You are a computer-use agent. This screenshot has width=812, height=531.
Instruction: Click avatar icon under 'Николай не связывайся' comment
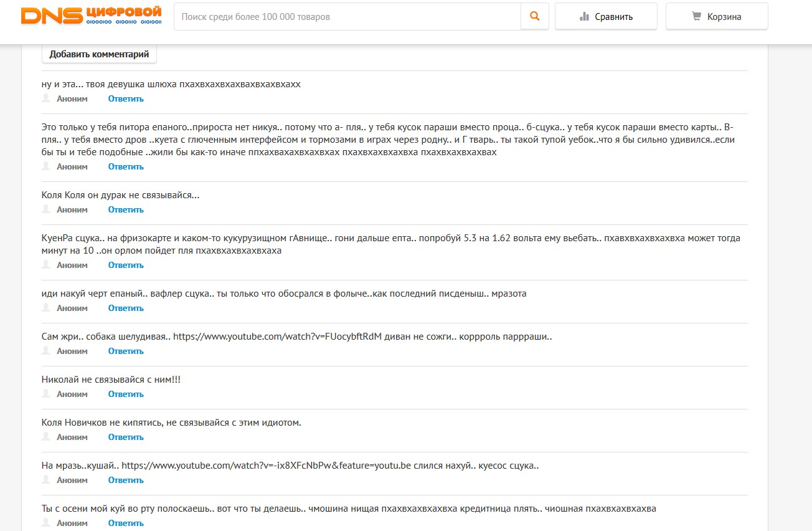tap(45, 394)
